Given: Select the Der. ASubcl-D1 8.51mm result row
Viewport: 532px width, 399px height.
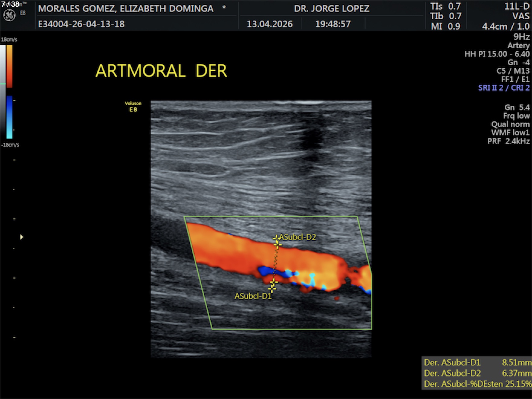Looking at the screenshot, I should 477,362.
